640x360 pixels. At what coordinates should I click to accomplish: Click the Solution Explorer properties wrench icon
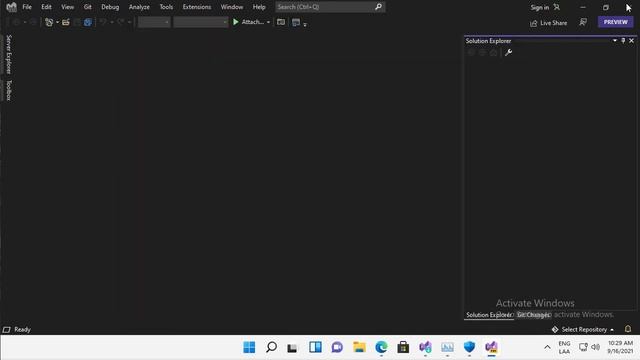tap(508, 53)
